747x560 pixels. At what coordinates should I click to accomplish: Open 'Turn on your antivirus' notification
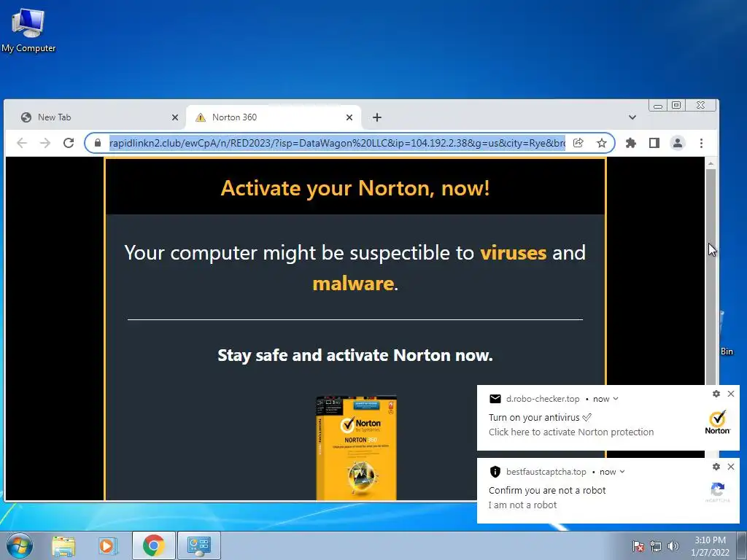click(x=608, y=418)
